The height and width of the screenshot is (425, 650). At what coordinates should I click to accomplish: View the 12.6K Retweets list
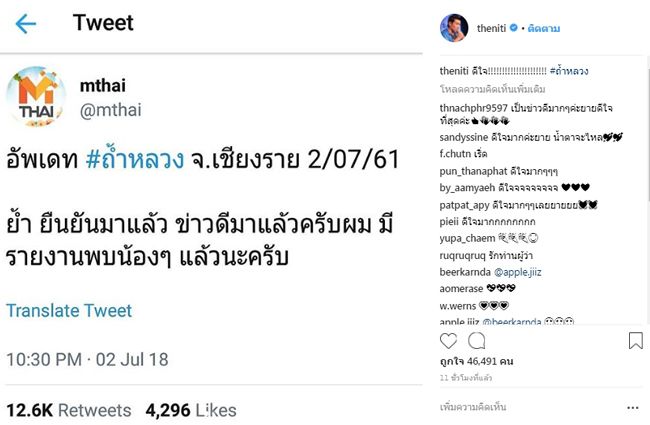(x=68, y=410)
